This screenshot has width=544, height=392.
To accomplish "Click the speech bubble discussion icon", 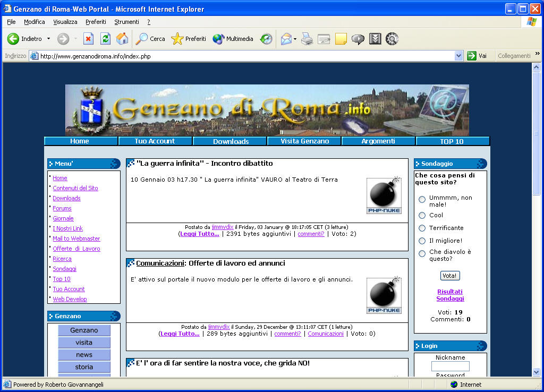I will (358, 39).
